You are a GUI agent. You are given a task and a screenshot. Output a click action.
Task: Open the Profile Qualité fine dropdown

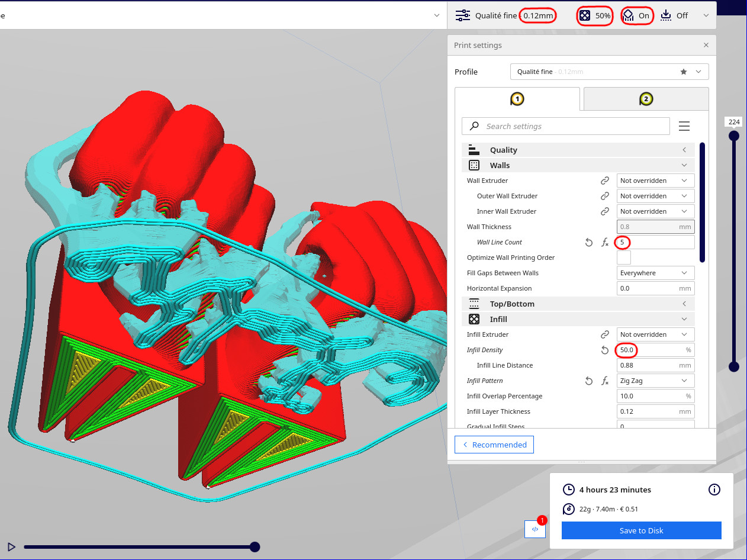(609, 72)
